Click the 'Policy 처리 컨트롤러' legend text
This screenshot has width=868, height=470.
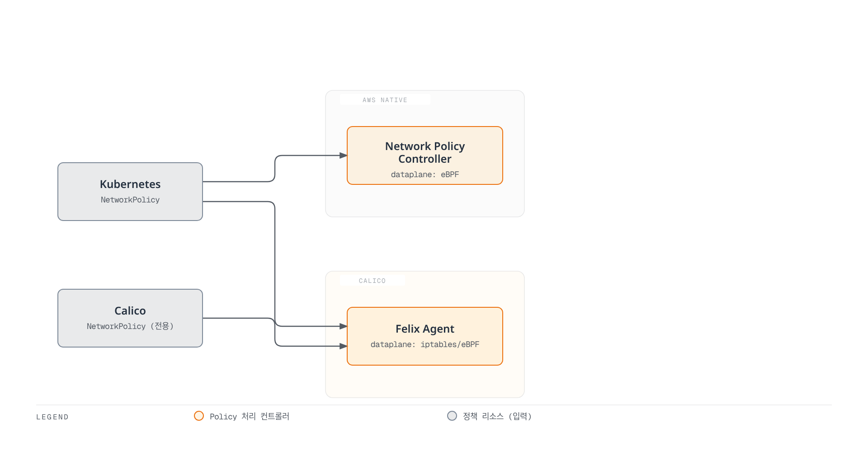coord(250,416)
